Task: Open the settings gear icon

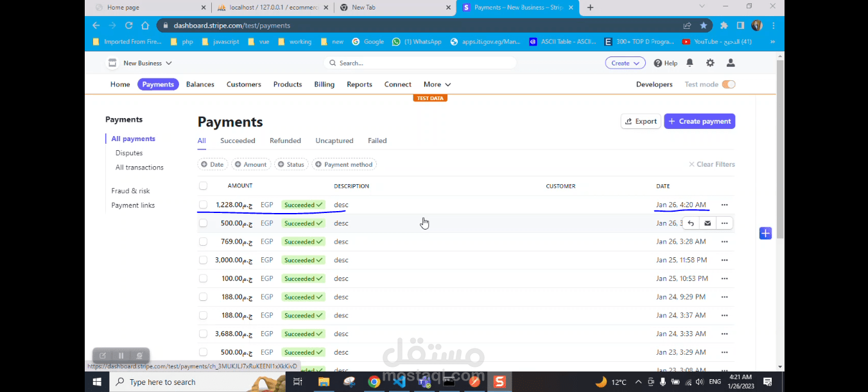Action: click(710, 63)
